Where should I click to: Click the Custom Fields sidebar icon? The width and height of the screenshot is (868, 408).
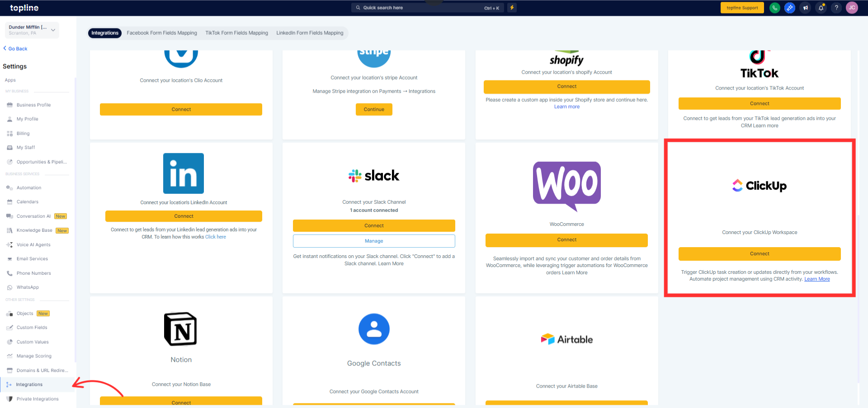9,328
